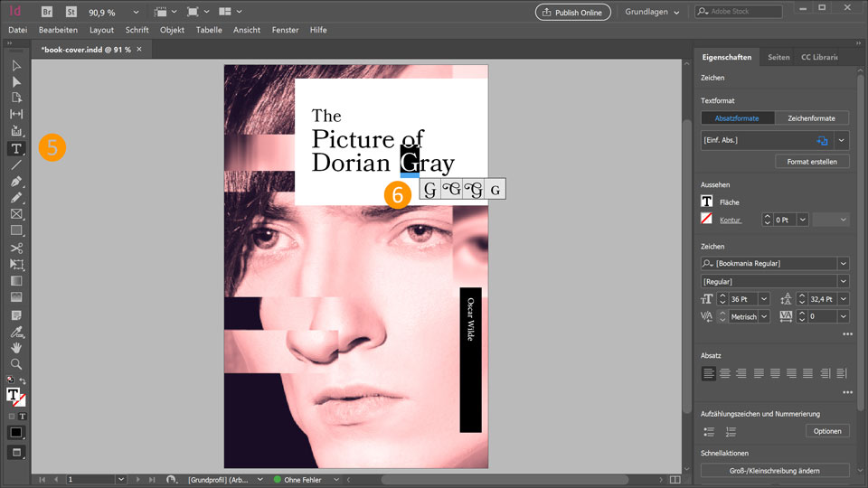868x488 pixels.
Task: Click the Apply Color black swatch in toolbar
Action: pos(16,432)
